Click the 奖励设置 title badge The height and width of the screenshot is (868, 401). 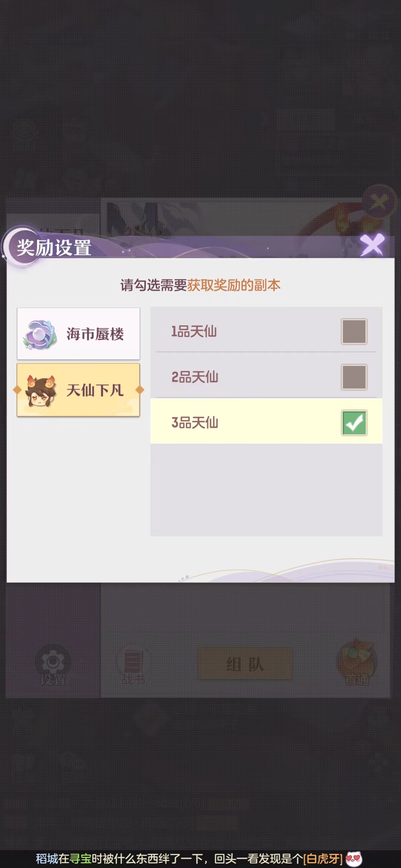click(x=54, y=247)
